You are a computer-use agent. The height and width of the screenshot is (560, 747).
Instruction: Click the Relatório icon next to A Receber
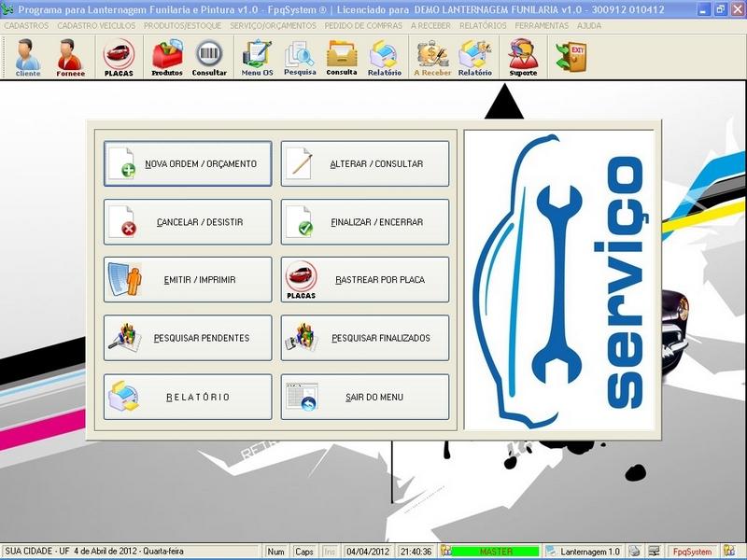tap(475, 58)
